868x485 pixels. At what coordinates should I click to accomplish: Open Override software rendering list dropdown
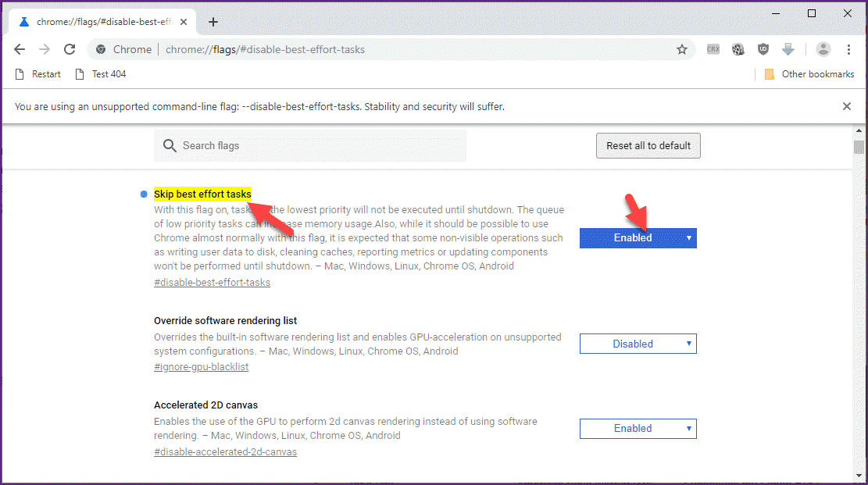point(638,344)
